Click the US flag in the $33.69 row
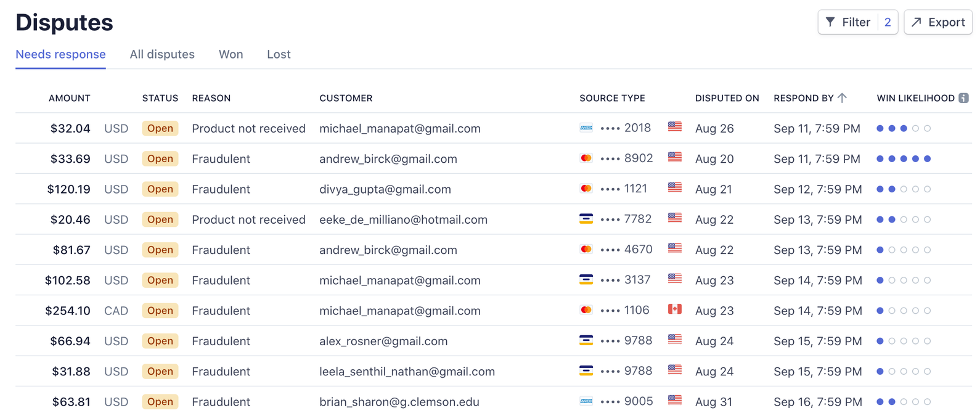The height and width of the screenshot is (413, 980). click(x=675, y=157)
